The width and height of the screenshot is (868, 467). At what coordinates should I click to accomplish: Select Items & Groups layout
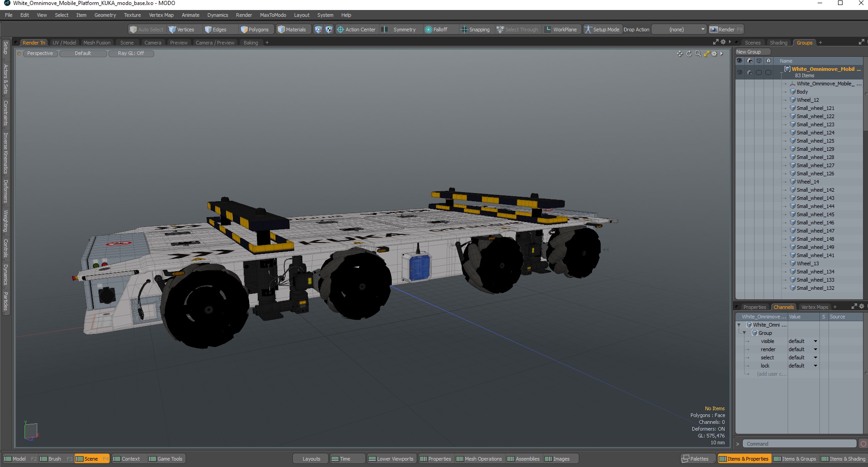point(795,459)
